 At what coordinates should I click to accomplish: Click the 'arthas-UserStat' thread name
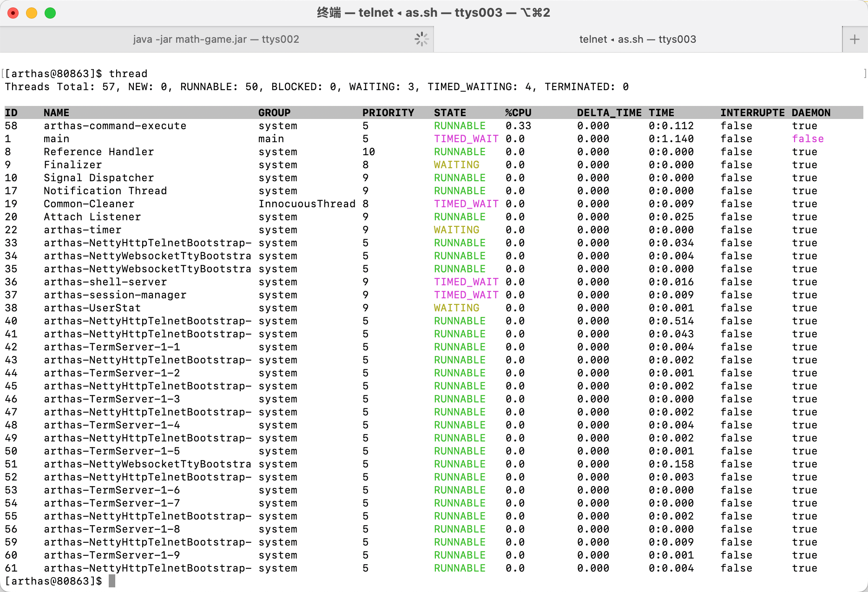[x=92, y=308]
